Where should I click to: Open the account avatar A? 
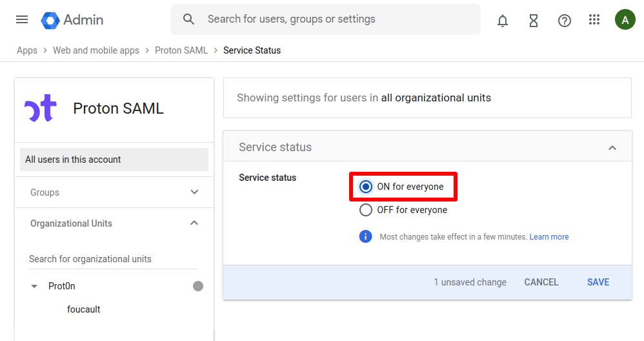[625, 20]
